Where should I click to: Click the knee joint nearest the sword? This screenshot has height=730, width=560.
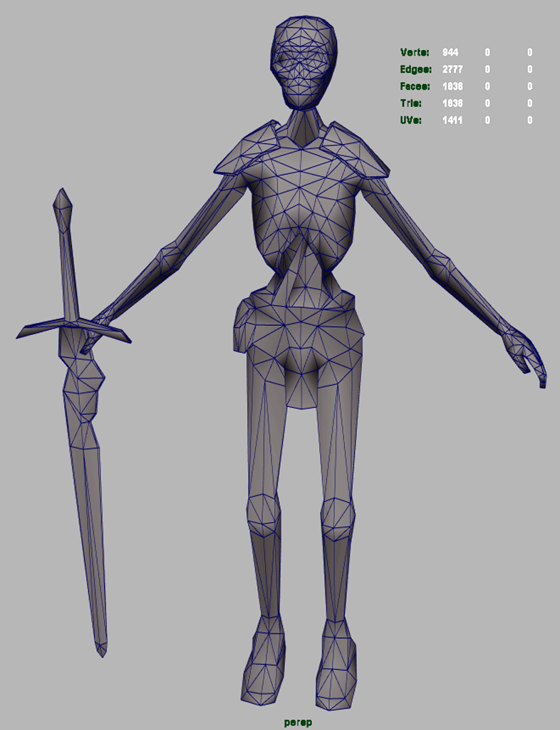(x=263, y=513)
